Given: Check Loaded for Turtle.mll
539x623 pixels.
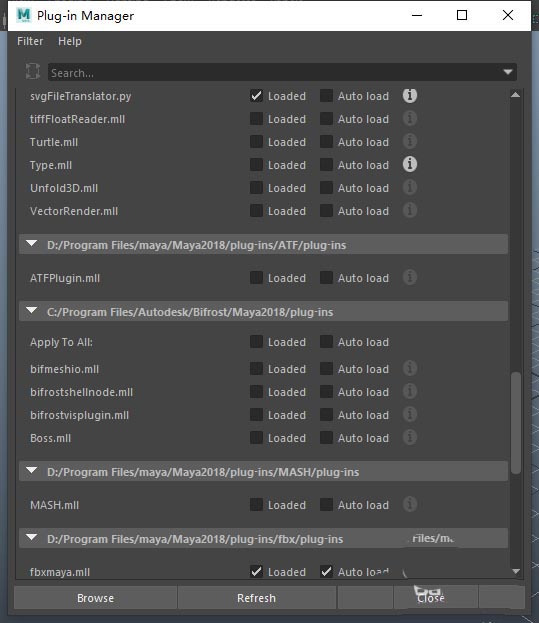Looking at the screenshot, I should click(x=256, y=142).
